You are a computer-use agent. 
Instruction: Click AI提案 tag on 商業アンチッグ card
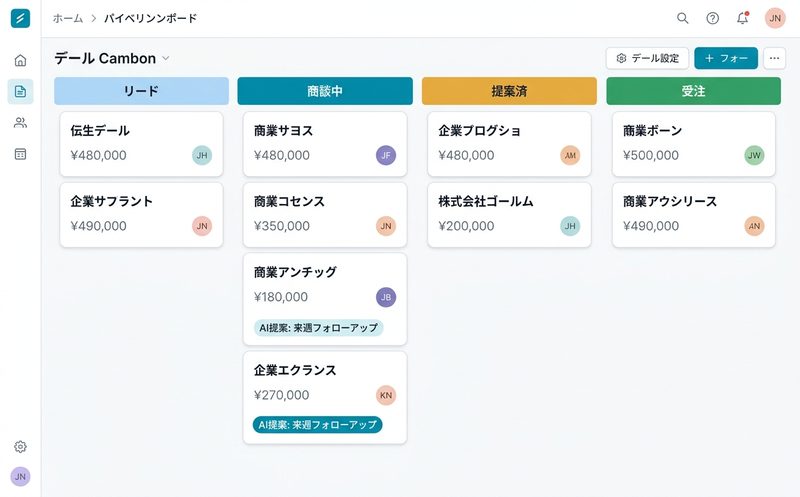tap(318, 328)
